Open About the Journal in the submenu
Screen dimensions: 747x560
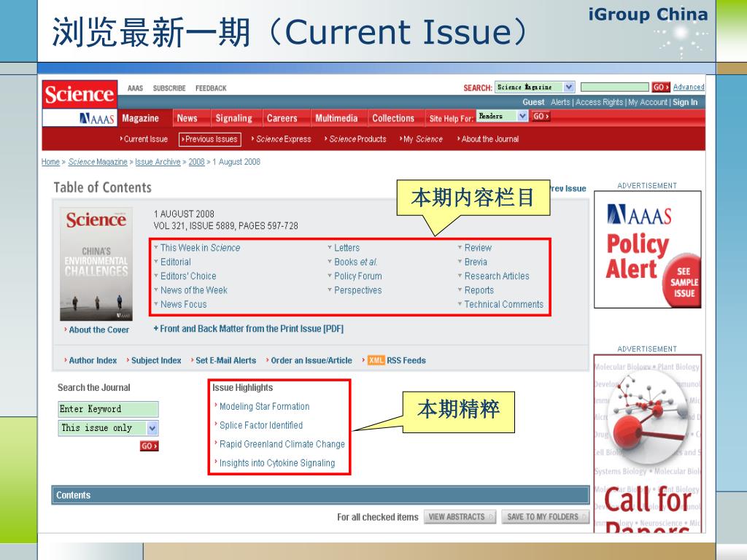pyautogui.click(x=489, y=139)
